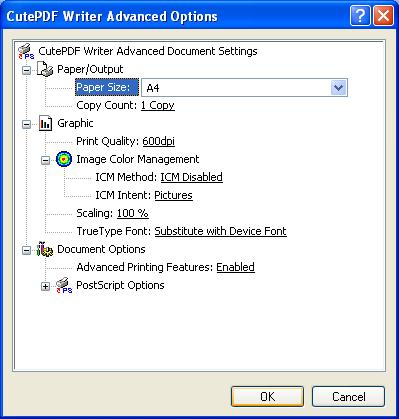Select the PostScript Options label
399x419 pixels.
pyautogui.click(x=120, y=285)
